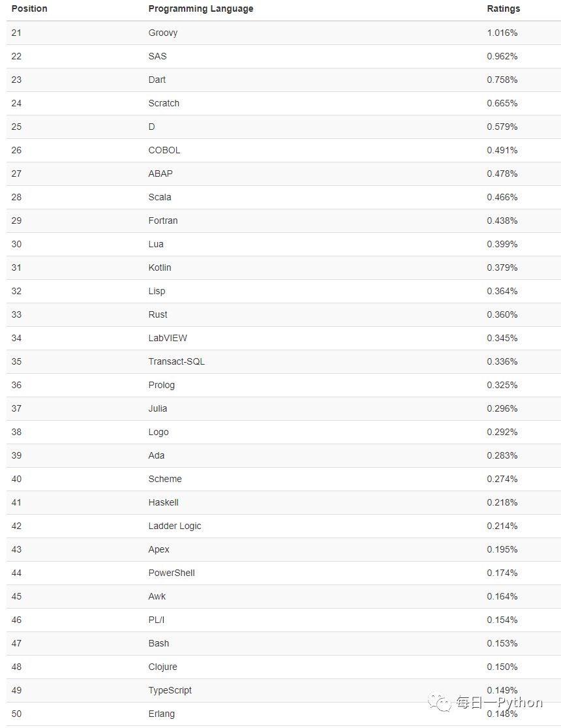Click the WeChat logo in the watermark

(439, 701)
